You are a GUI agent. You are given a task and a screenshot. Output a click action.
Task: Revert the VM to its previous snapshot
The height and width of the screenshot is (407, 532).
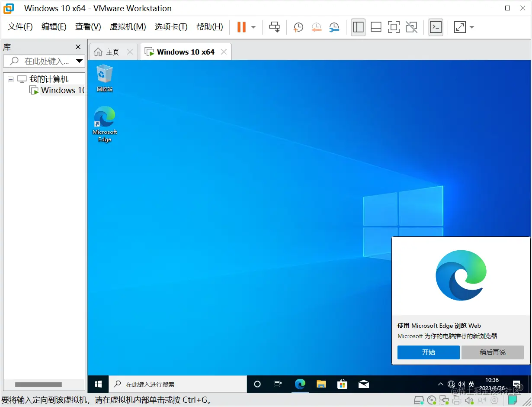pos(316,27)
